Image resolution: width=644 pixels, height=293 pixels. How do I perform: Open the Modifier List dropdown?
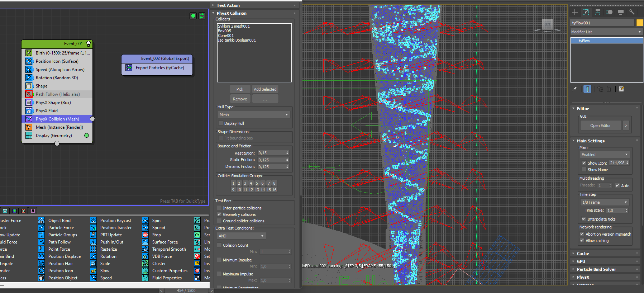tap(606, 32)
